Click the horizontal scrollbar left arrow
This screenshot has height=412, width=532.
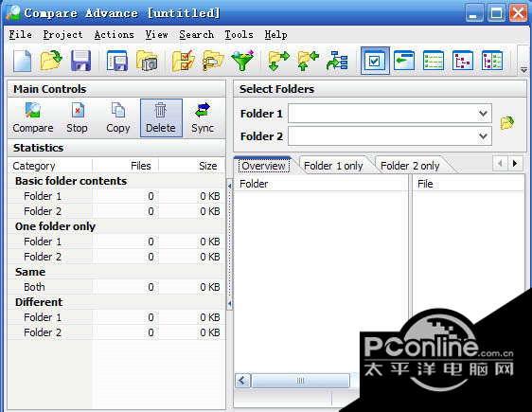point(242,381)
